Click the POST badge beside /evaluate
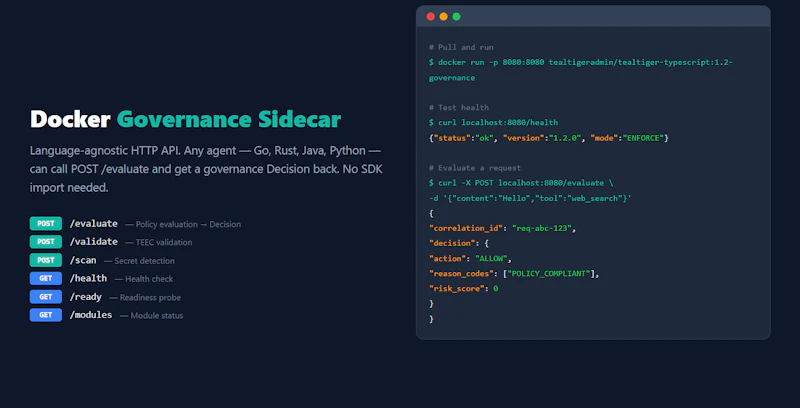 pyautogui.click(x=46, y=223)
